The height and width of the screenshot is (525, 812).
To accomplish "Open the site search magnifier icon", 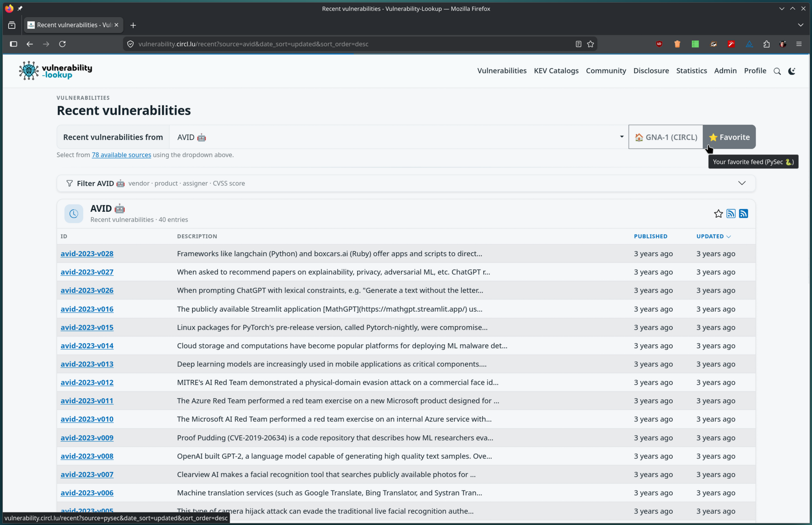I will coord(777,71).
